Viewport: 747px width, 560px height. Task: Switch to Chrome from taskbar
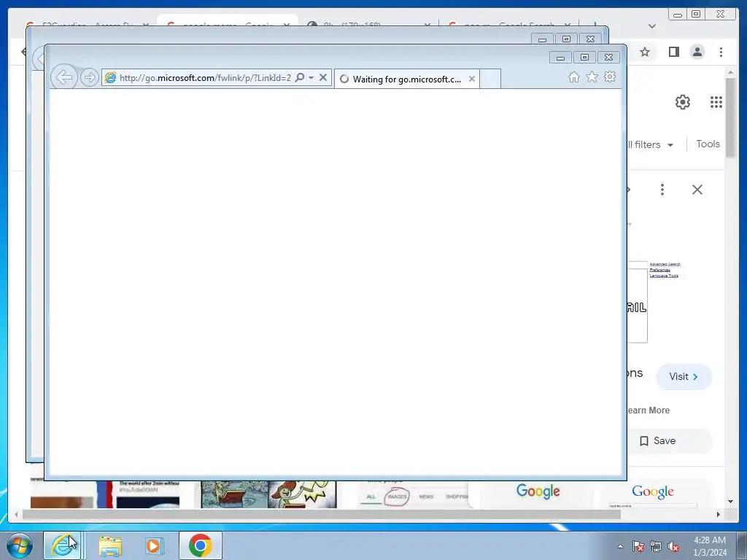(x=200, y=545)
